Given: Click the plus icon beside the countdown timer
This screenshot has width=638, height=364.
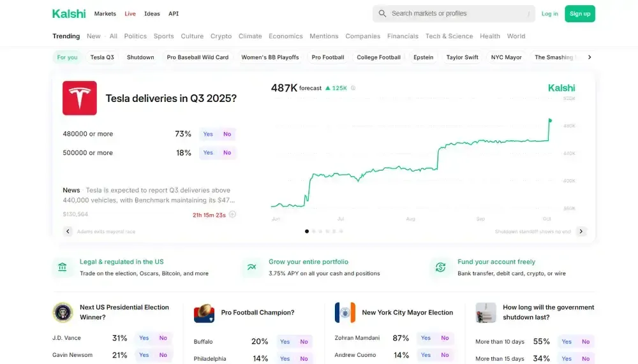Looking at the screenshot, I should (232, 214).
